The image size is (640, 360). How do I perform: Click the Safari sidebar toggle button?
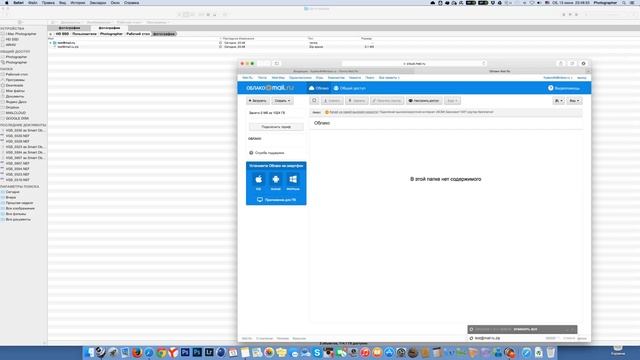pyautogui.click(x=277, y=64)
